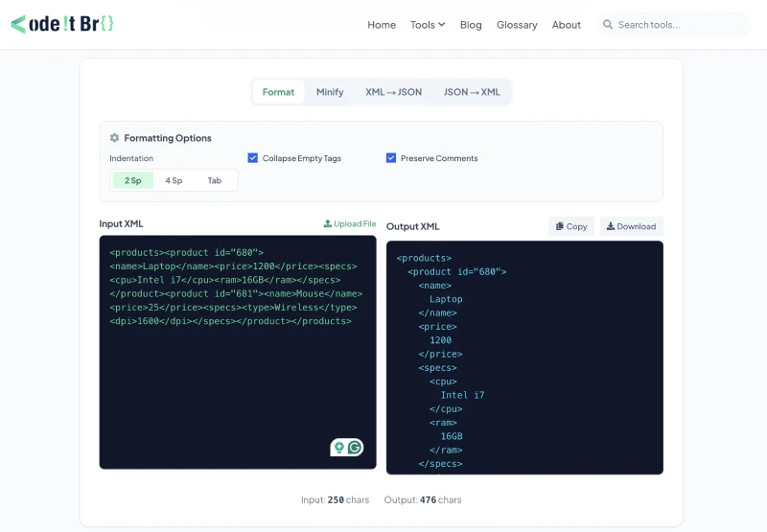767x532 pixels.
Task: Select 2 Sp indentation option
Action: tap(132, 180)
